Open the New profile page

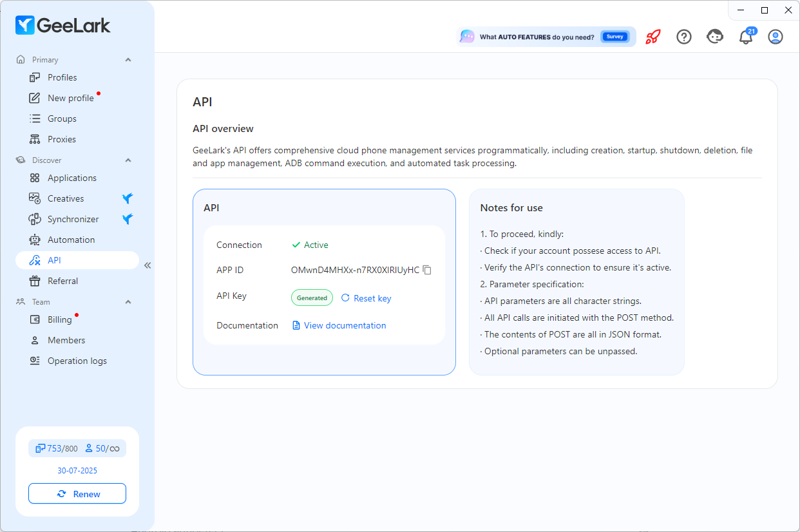(77, 98)
